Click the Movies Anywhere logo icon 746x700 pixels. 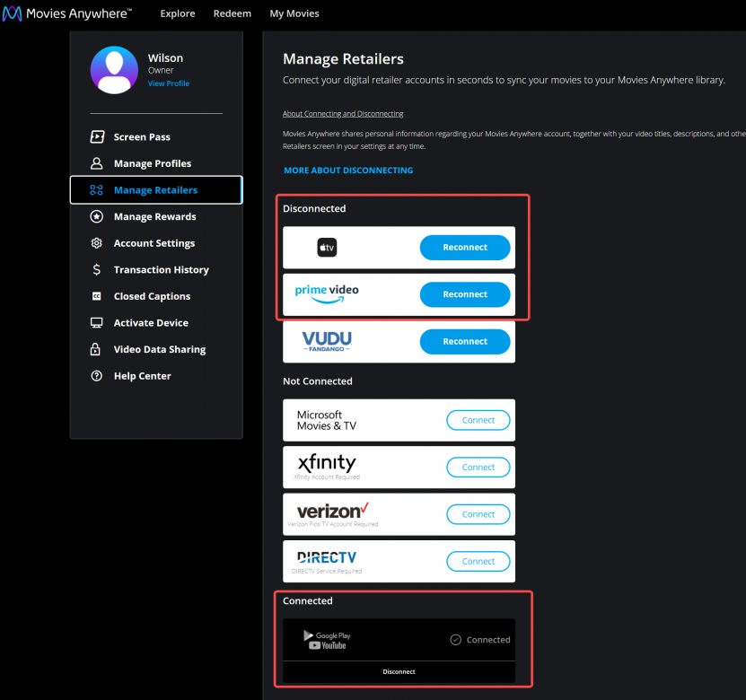pos(12,13)
